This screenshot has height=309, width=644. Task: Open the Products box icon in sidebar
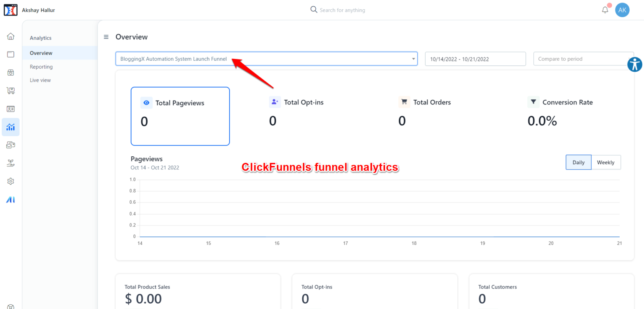click(x=10, y=72)
